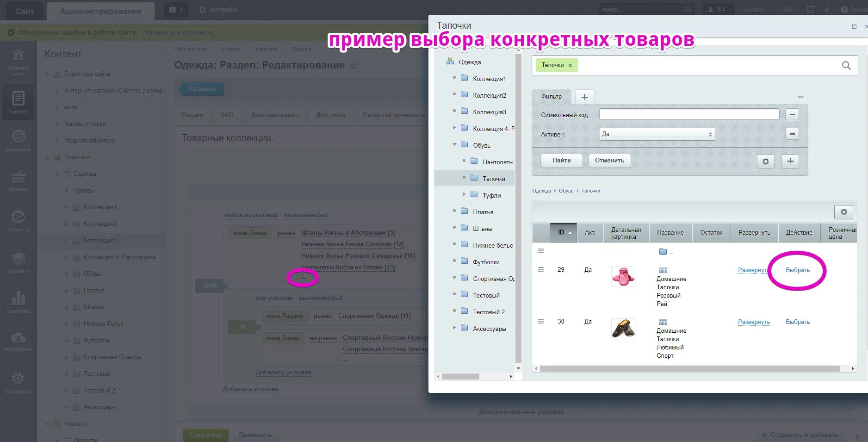Open Настройки from the top toolbar
868x442 pixels.
[x=218, y=9]
